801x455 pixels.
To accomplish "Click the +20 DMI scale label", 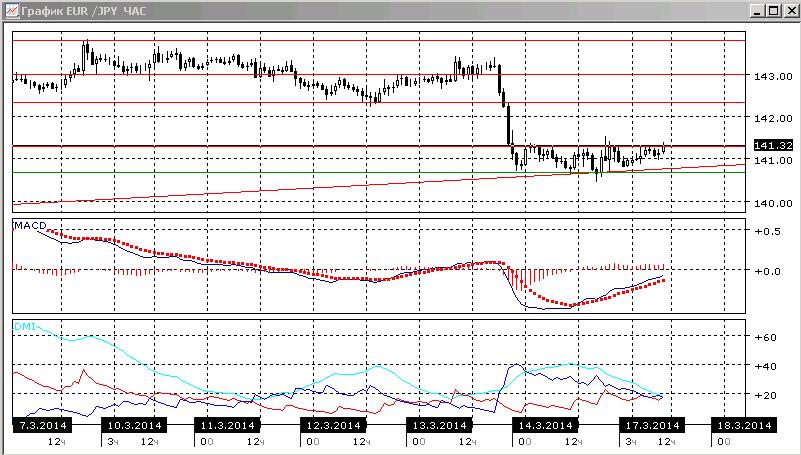I will click(766, 396).
